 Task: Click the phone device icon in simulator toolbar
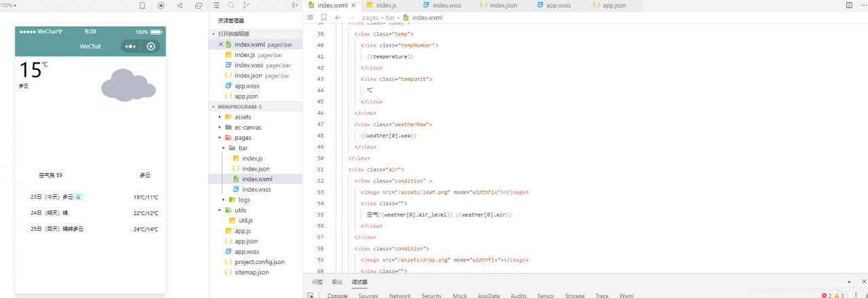point(142,5)
